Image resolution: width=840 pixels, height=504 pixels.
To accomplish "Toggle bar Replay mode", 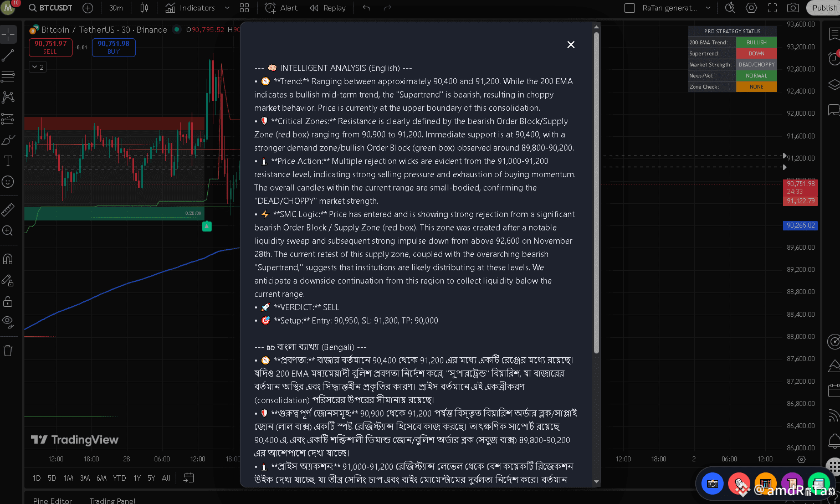I will coord(327,8).
